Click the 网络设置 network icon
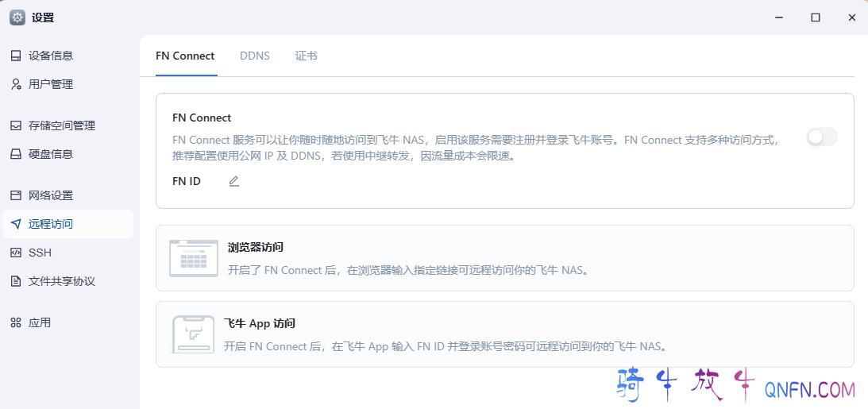 coord(16,195)
